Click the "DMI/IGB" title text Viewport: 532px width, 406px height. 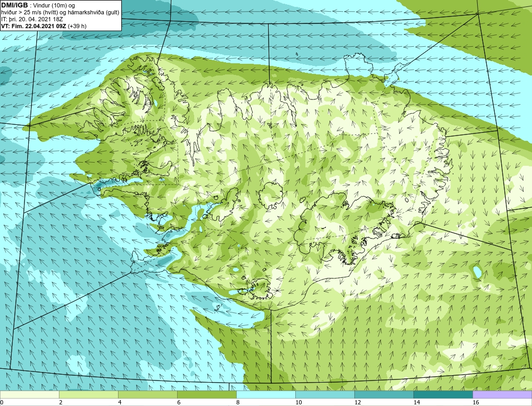14,5
